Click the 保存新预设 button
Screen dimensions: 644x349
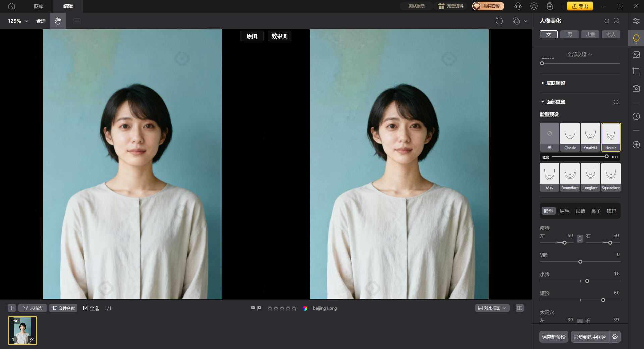[x=553, y=337]
